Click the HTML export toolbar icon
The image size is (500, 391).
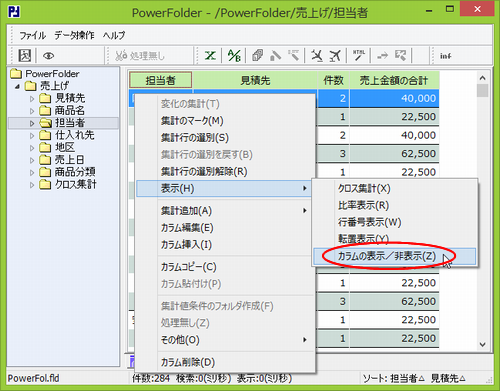(359, 55)
